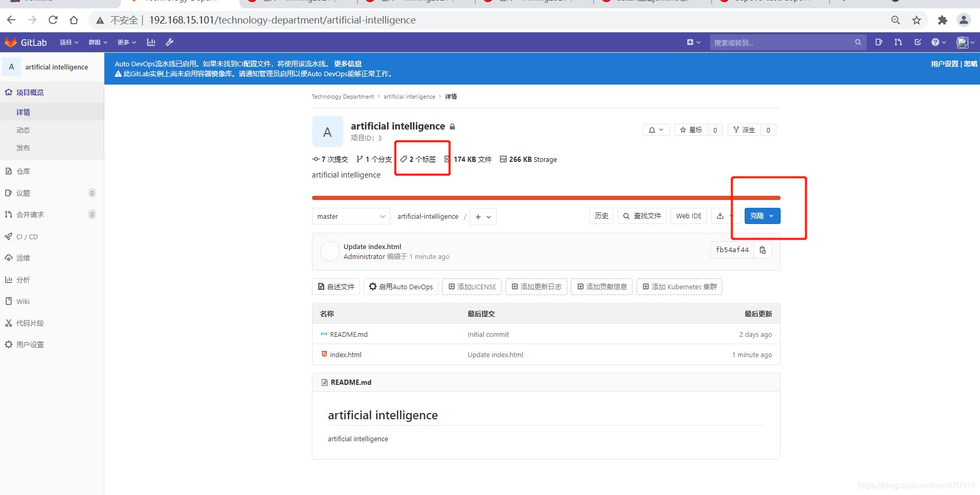Copy the commit SHA fb54af44 with clipboard icon
Viewport: 980px width, 495px height.
pos(762,250)
